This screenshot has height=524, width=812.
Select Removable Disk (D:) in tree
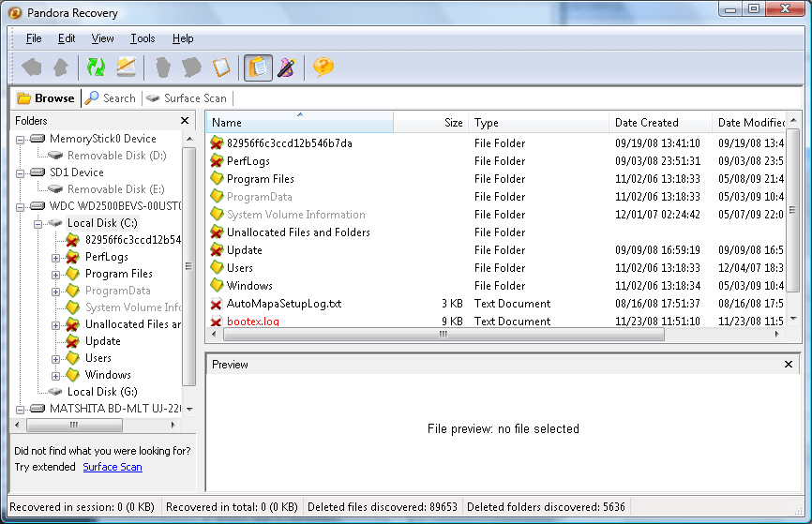[116, 156]
